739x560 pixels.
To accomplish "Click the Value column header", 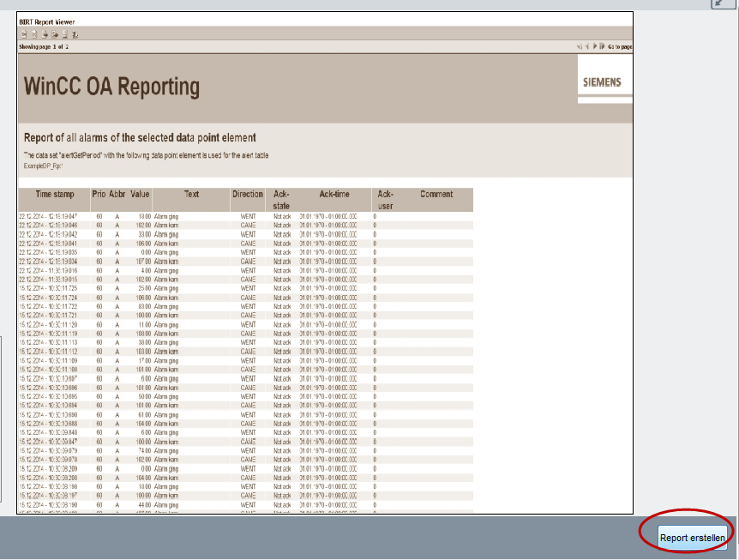I will [x=140, y=194].
